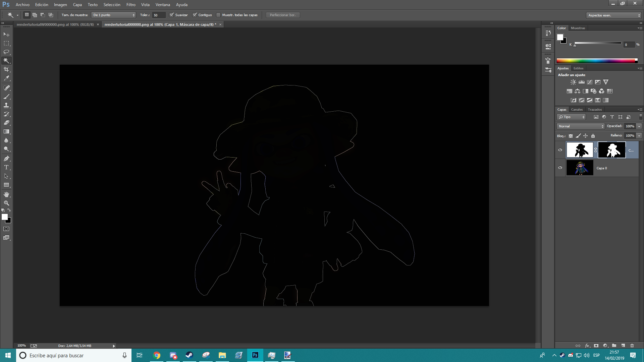The width and height of the screenshot is (644, 362).
Task: Uncheck the Contiguo option
Action: tap(195, 15)
